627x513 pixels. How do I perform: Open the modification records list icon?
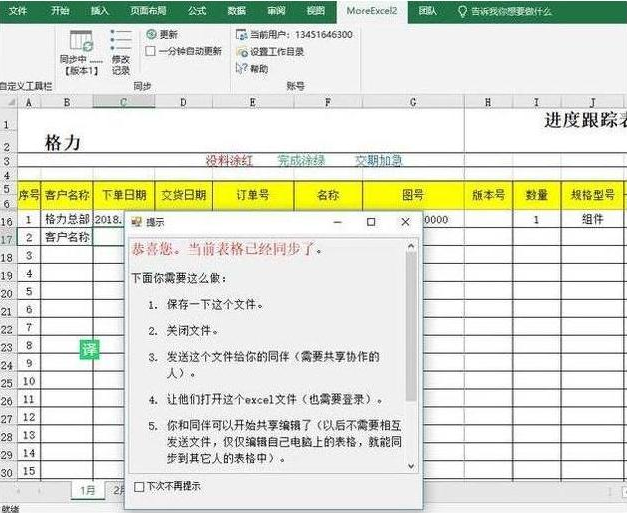pyautogui.click(x=121, y=41)
